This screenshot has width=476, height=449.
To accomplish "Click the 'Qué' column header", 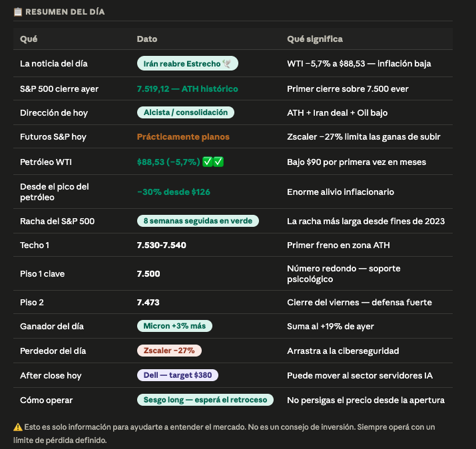I will click(x=29, y=39).
